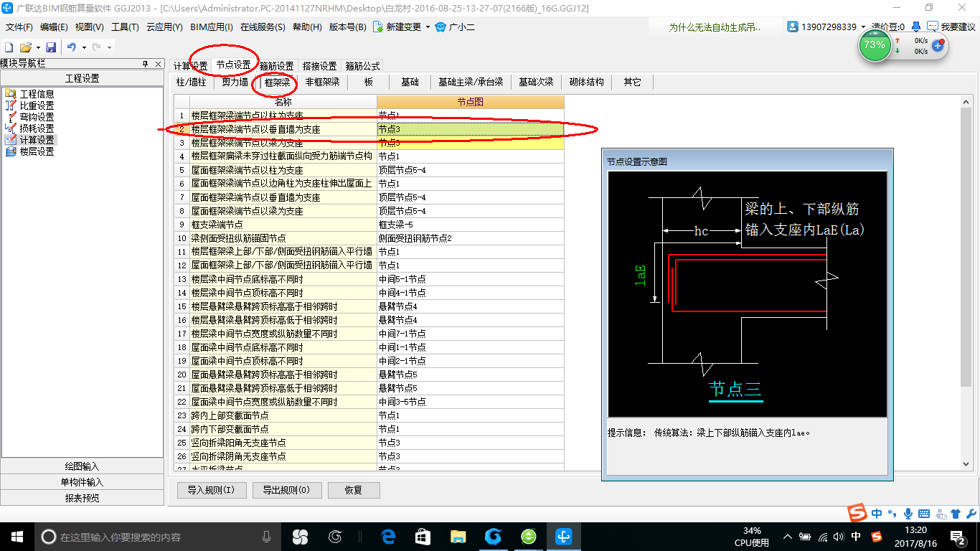The height and width of the screenshot is (551, 980).
Task: Click Sogou microphone voice input icon
Action: tap(908, 514)
